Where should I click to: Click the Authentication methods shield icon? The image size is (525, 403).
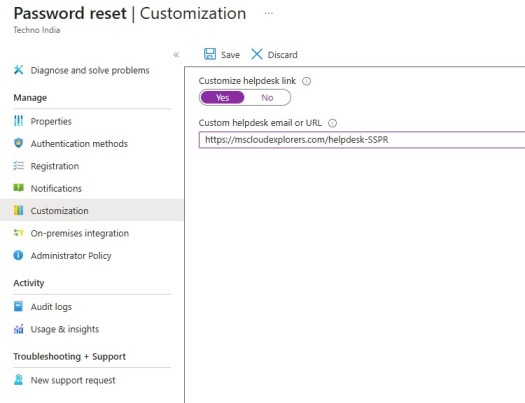pos(18,143)
